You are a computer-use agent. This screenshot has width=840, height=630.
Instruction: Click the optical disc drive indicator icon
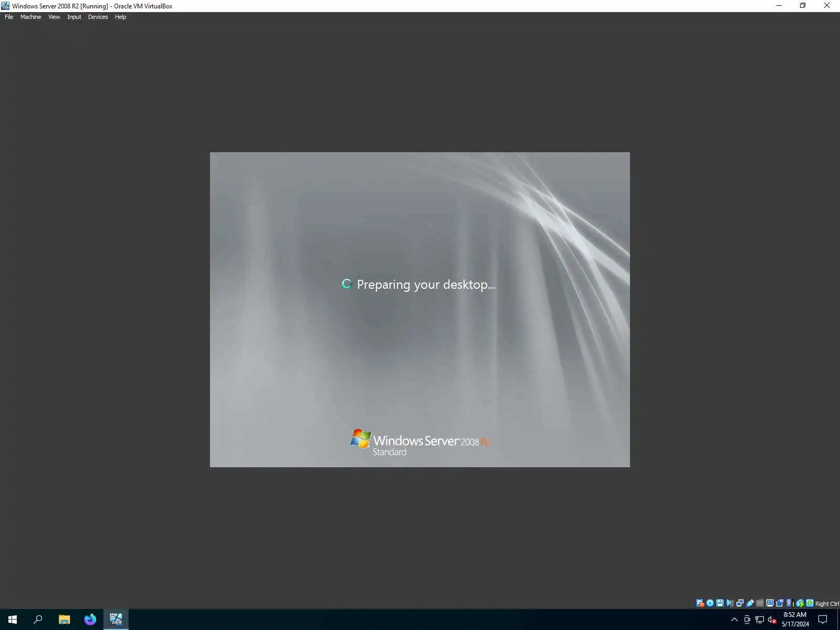(x=710, y=603)
